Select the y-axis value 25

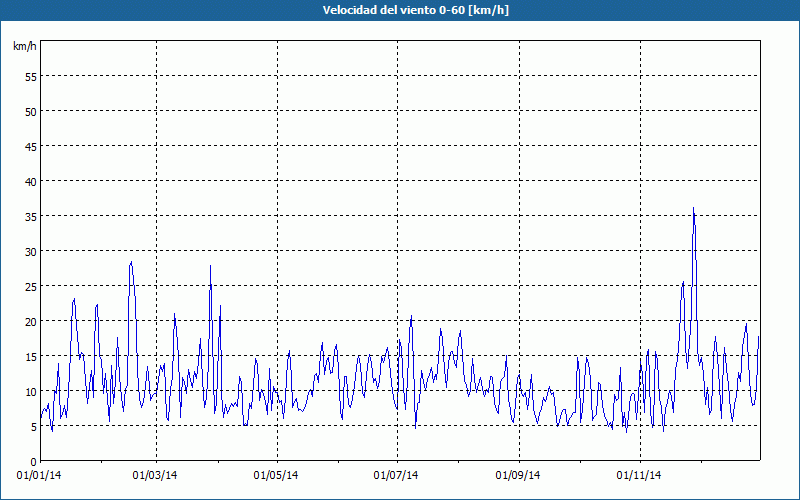(31, 287)
